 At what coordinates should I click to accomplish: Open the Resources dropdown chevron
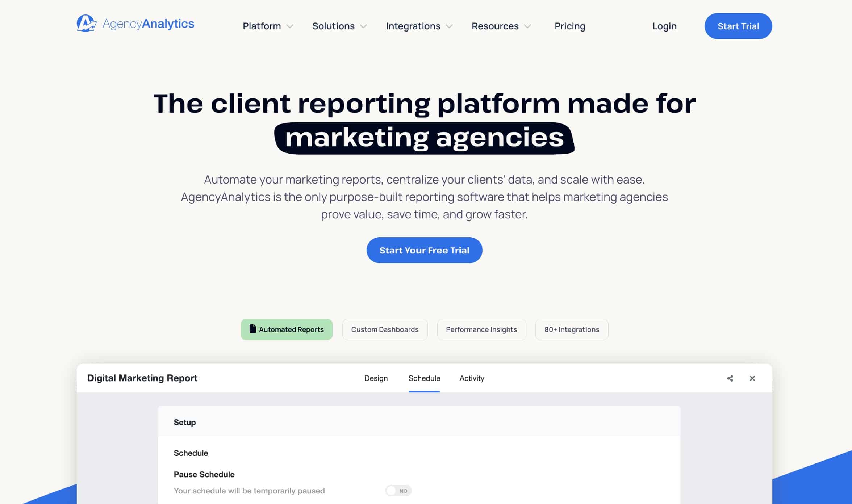[x=527, y=26]
